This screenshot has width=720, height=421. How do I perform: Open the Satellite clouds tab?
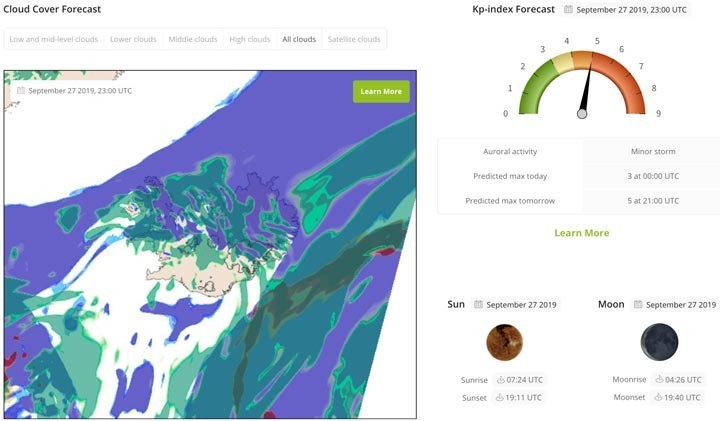(354, 40)
